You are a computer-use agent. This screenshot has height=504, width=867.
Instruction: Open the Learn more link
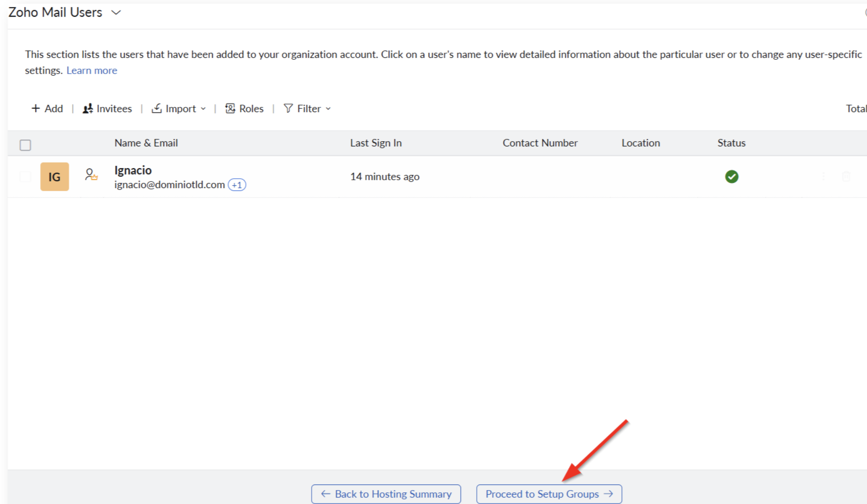coord(92,70)
